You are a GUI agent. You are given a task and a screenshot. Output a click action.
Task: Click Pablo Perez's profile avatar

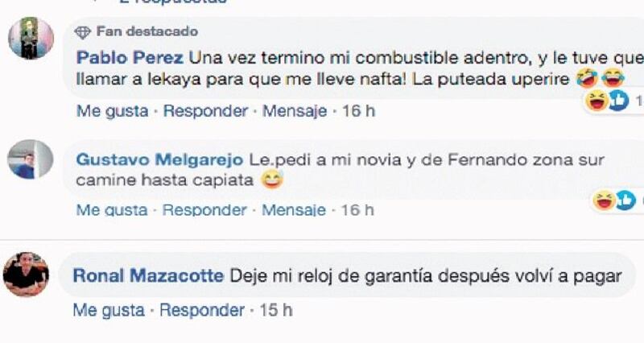(x=31, y=38)
